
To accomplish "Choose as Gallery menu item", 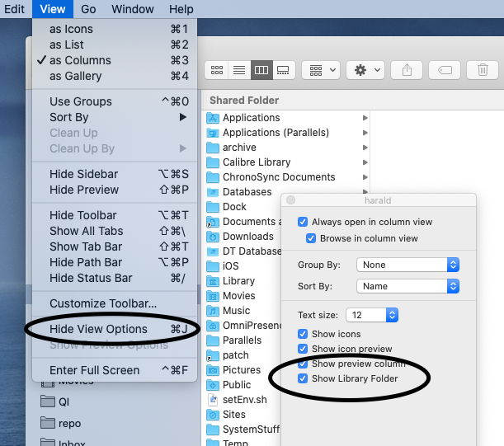I will click(x=115, y=76).
